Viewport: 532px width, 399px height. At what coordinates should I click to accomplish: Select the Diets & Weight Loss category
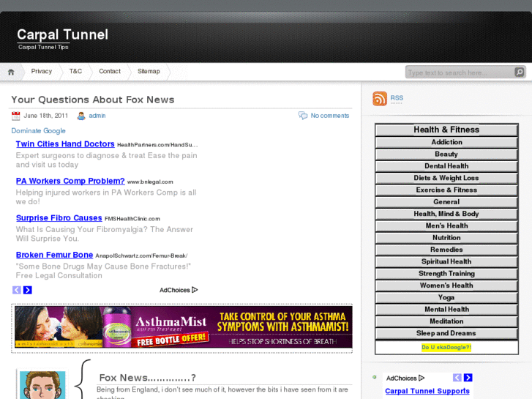coord(446,178)
